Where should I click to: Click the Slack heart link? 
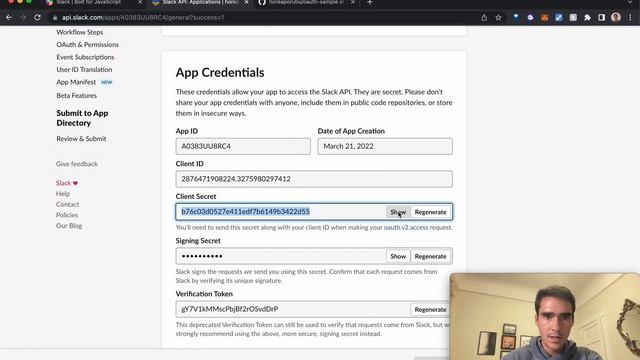pyautogui.click(x=67, y=183)
